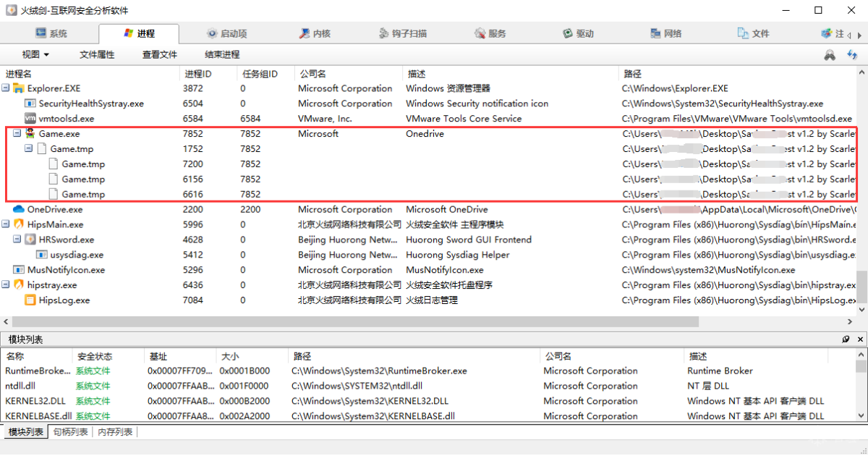Click the Explorer.EXE folder icon
The width and height of the screenshot is (868, 456).
19,88
